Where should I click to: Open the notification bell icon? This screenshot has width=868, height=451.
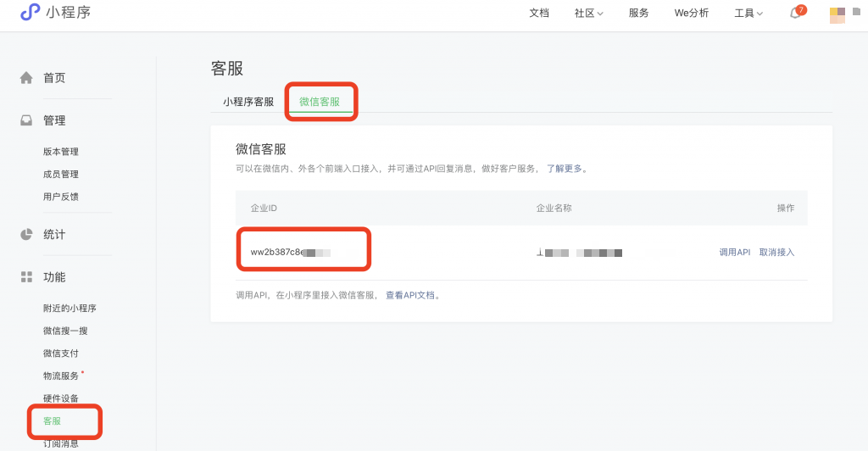point(795,14)
